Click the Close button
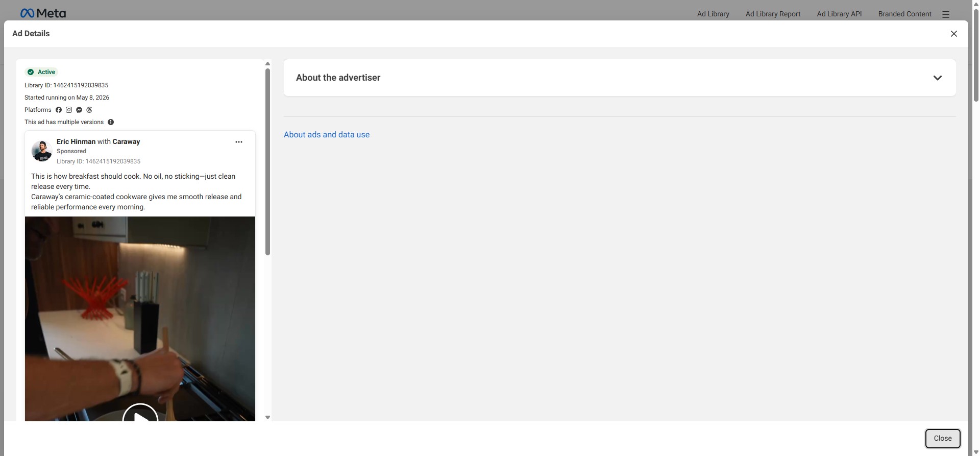The height and width of the screenshot is (456, 980). coord(943,438)
